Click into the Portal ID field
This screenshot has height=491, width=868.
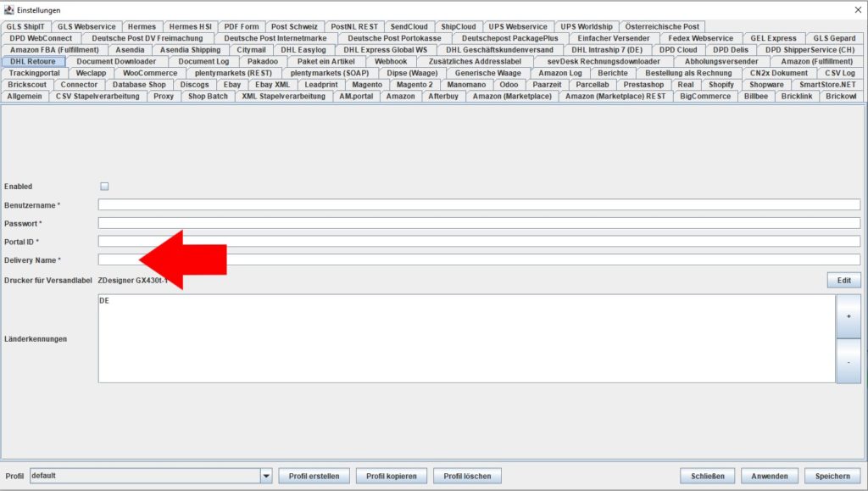click(x=479, y=242)
